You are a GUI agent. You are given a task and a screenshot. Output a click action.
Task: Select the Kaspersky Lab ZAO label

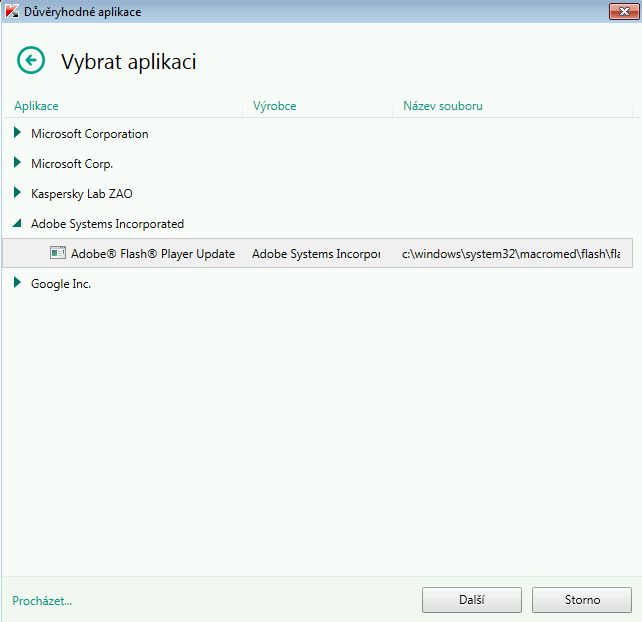click(81, 194)
